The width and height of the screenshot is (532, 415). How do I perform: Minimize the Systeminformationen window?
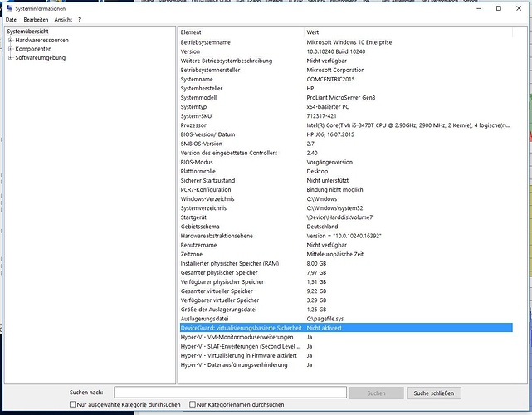pos(479,8)
